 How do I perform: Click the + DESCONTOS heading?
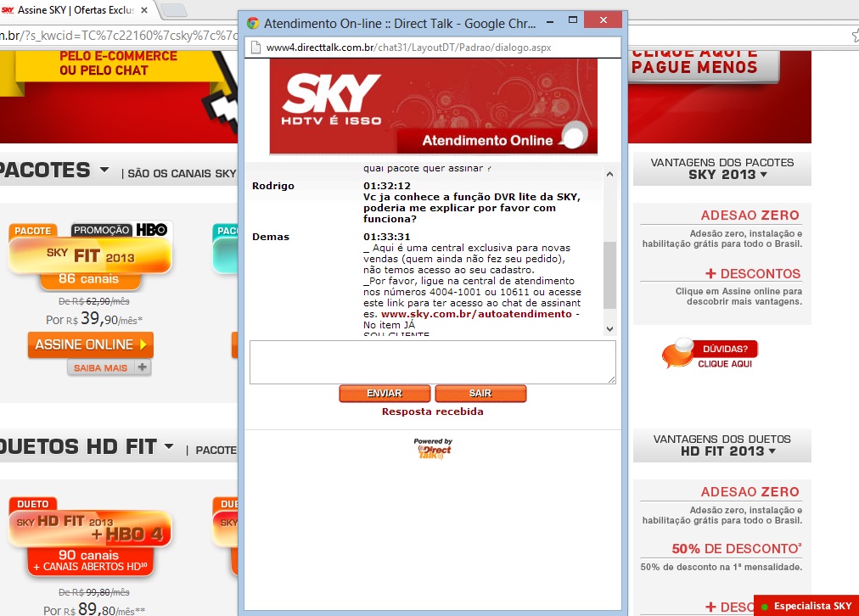pos(753,274)
